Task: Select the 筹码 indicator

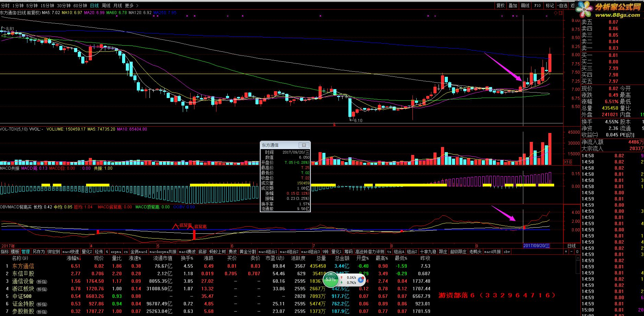Action: [x=348, y=252]
